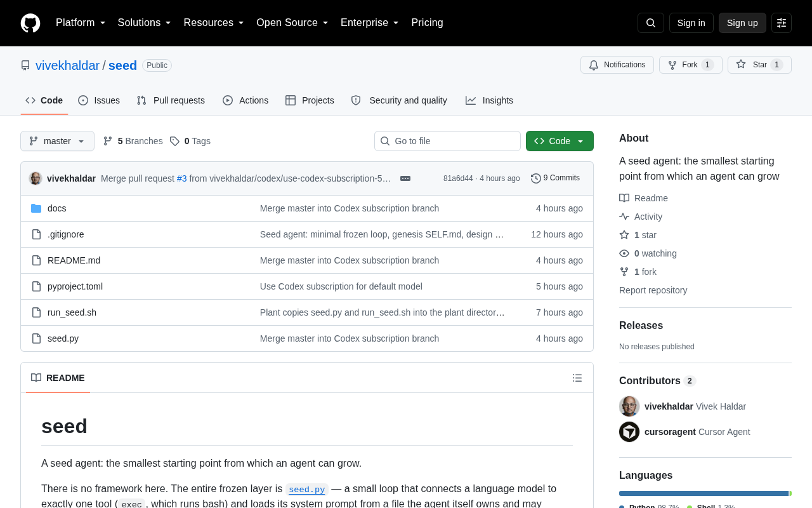Click the branch icon next to 5 Branches

tap(108, 141)
